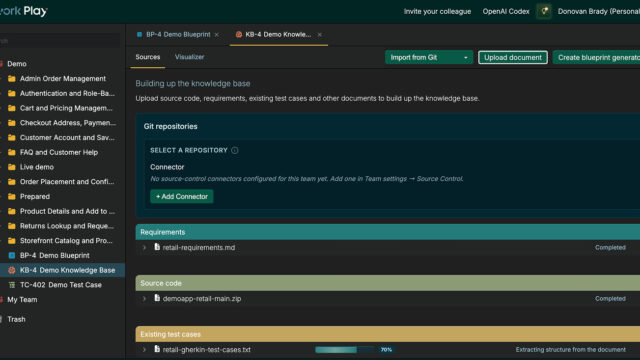Click the Customer Account and Sav... folder icon
Image resolution: width=640 pixels, height=360 pixels.
click(12, 137)
